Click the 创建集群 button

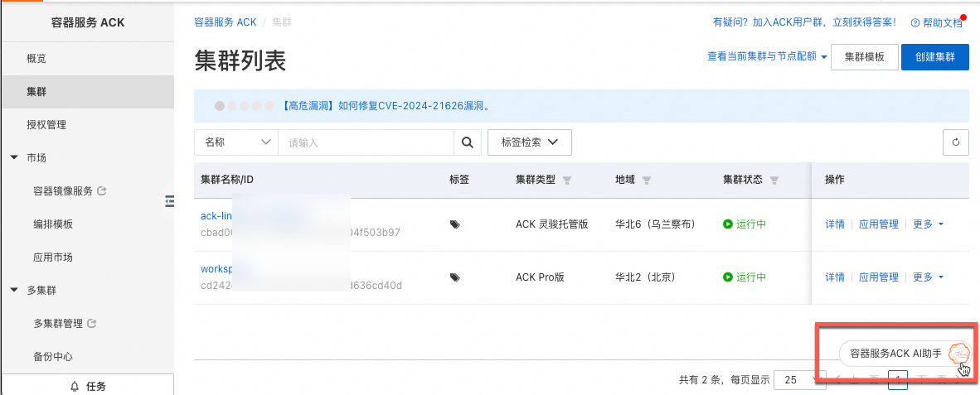935,57
